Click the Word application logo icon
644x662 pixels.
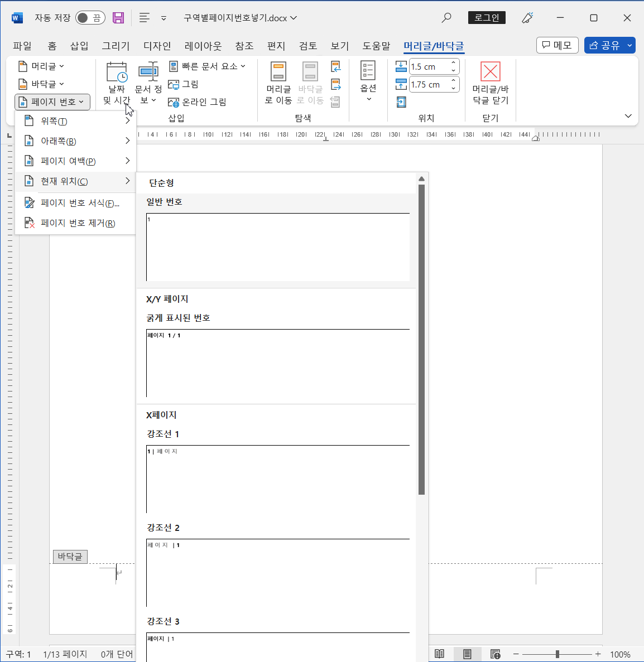[17, 18]
